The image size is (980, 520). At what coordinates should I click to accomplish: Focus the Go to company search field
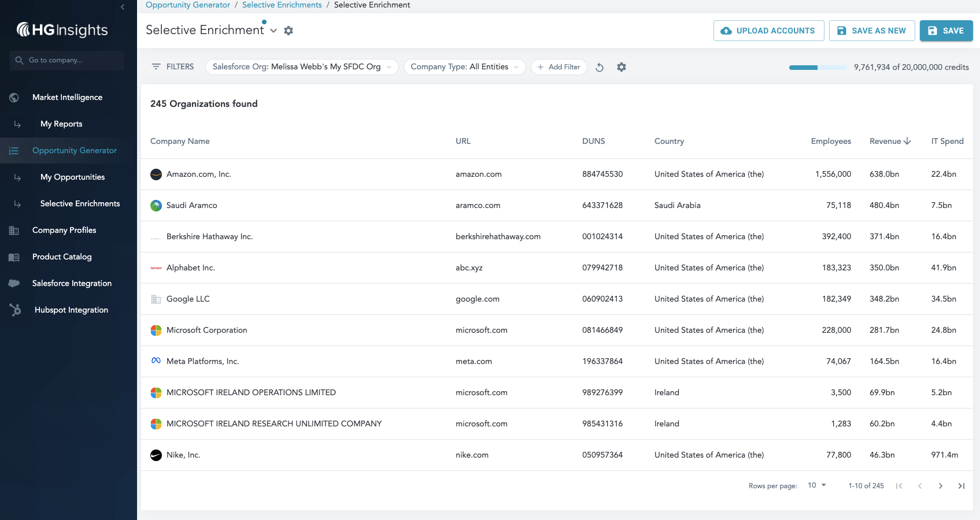[x=67, y=60]
